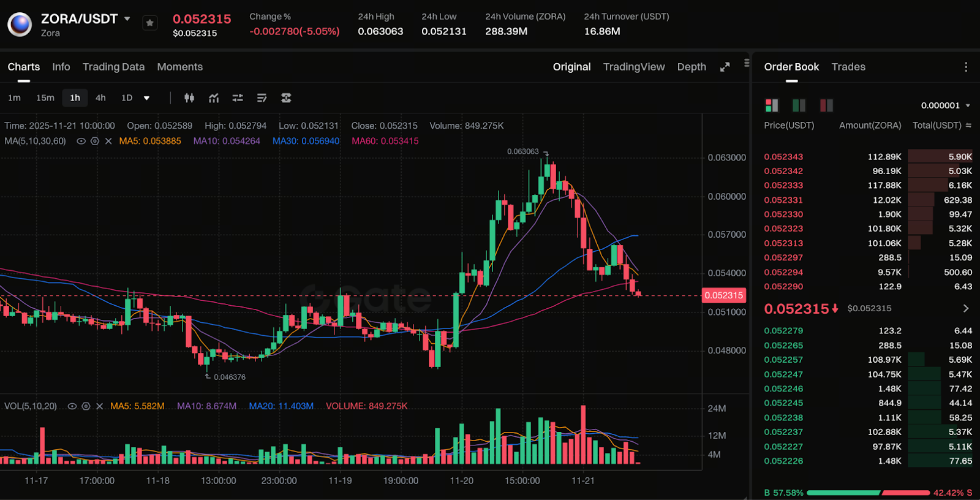Open the Charts tab
The width and height of the screenshot is (980, 500).
click(x=23, y=67)
